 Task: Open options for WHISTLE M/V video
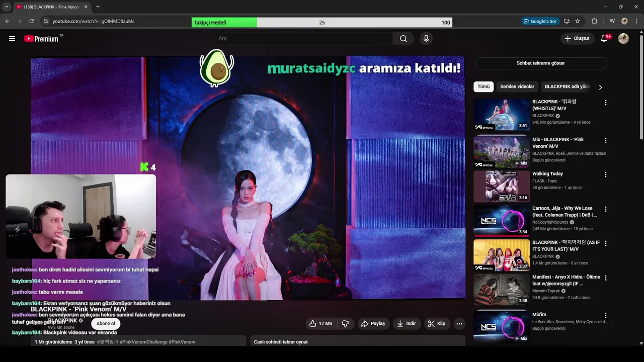[605, 103]
